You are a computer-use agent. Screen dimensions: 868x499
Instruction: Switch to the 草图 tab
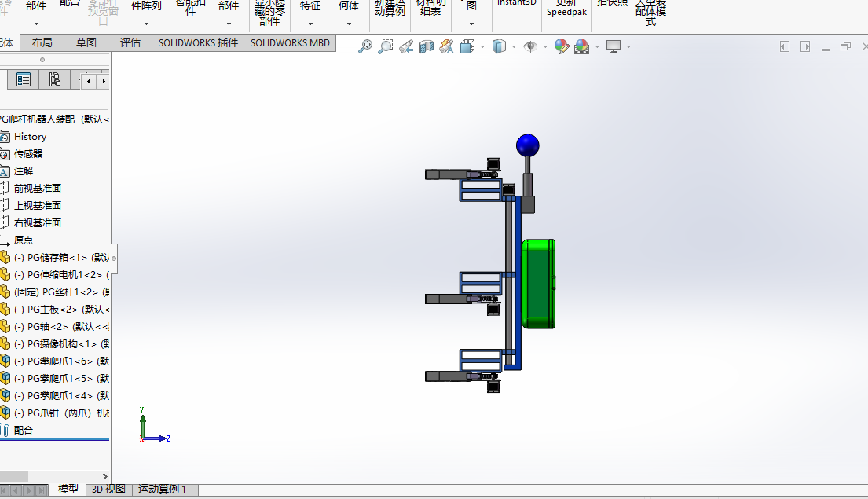coord(86,42)
